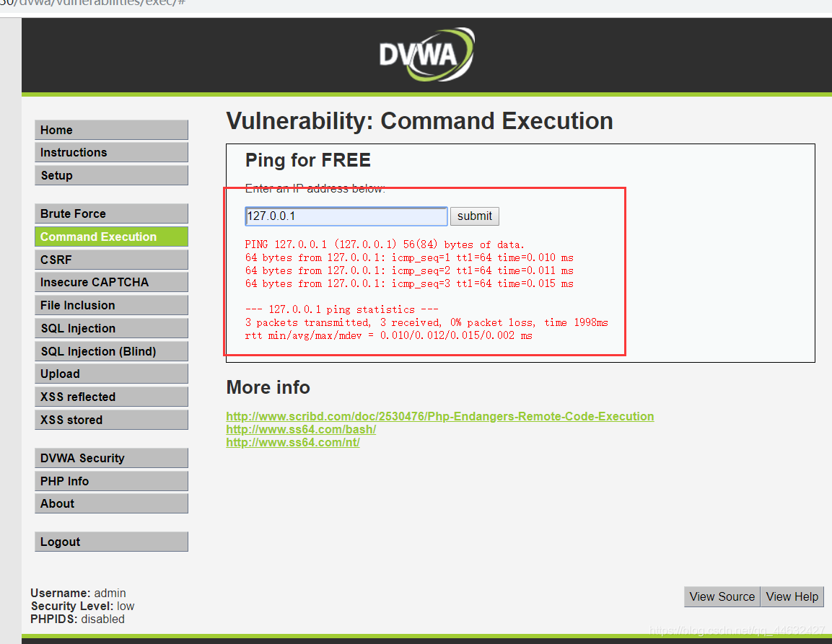Viewport: 832px width, 644px height.
Task: Open Insecure CAPTCHA page
Action: click(111, 282)
